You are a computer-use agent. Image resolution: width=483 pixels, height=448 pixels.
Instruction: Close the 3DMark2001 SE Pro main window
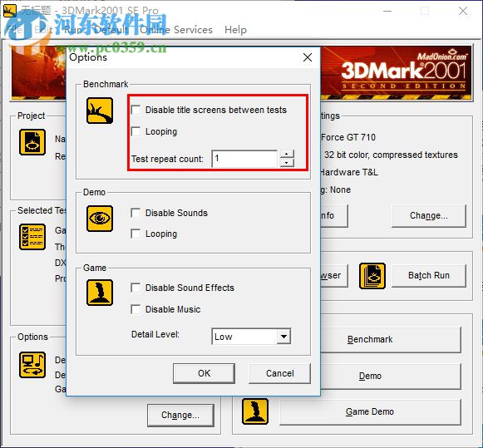[x=463, y=11]
